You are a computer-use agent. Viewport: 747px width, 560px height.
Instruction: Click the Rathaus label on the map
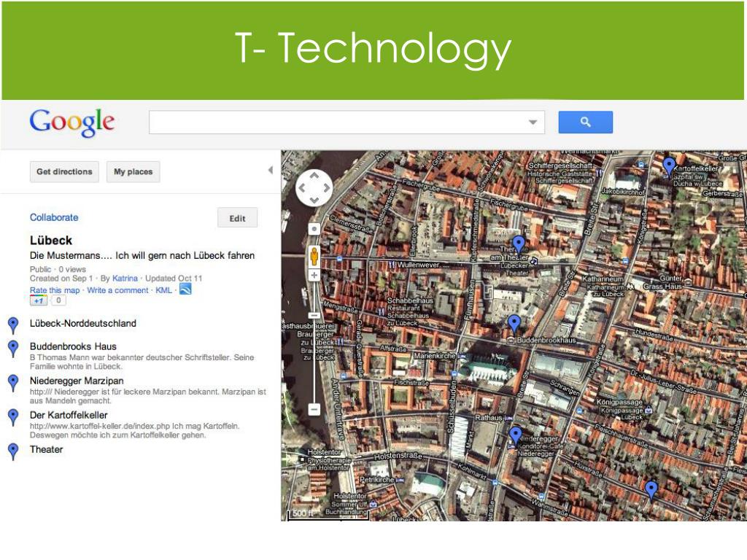[x=488, y=418]
